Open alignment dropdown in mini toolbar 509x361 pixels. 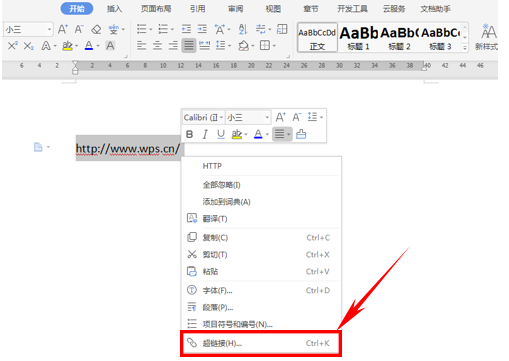pos(288,134)
